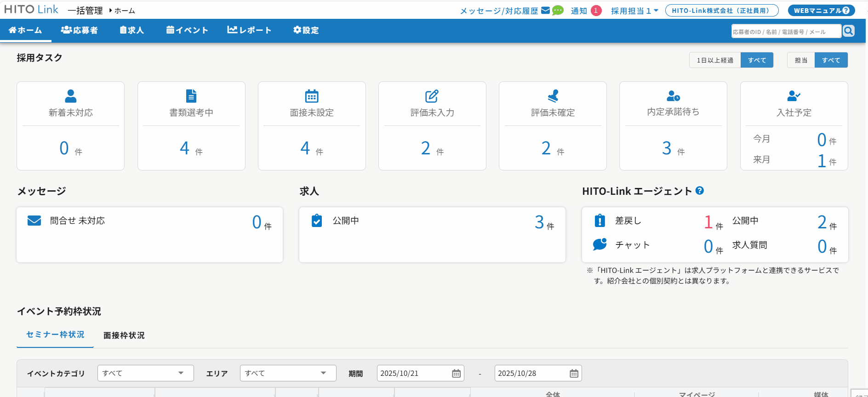The height and width of the screenshot is (397, 868).
Task: Click the 面接未設定 calendar icon card
Action: coord(312,125)
